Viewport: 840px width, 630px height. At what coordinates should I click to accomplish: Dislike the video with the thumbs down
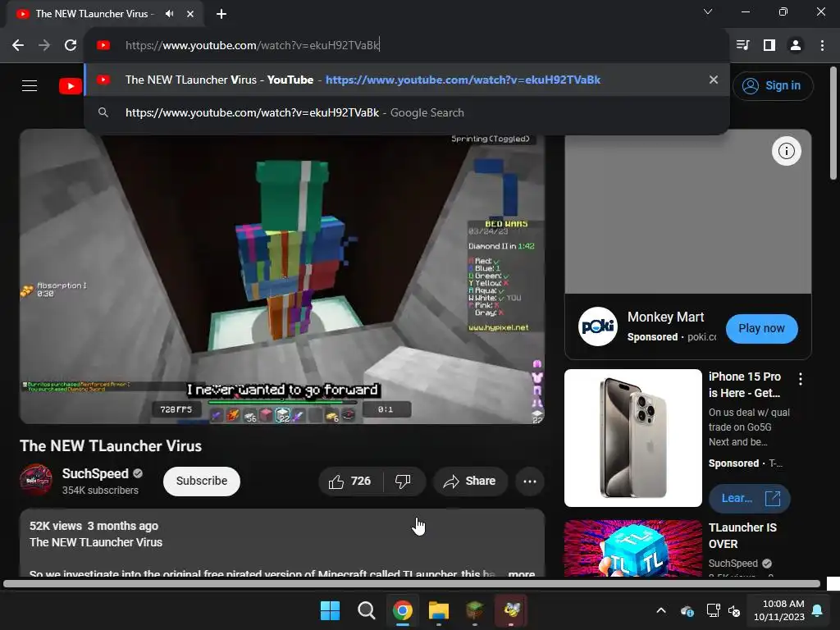click(x=404, y=481)
